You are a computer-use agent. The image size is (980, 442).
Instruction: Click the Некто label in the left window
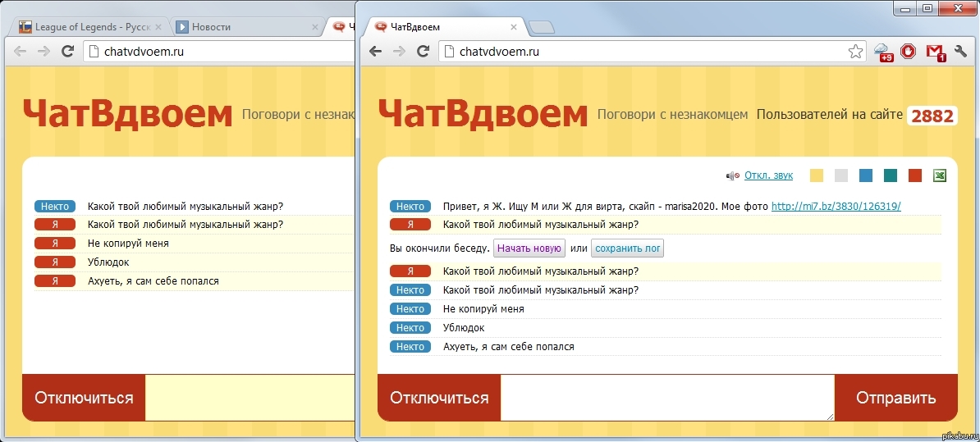tap(55, 206)
